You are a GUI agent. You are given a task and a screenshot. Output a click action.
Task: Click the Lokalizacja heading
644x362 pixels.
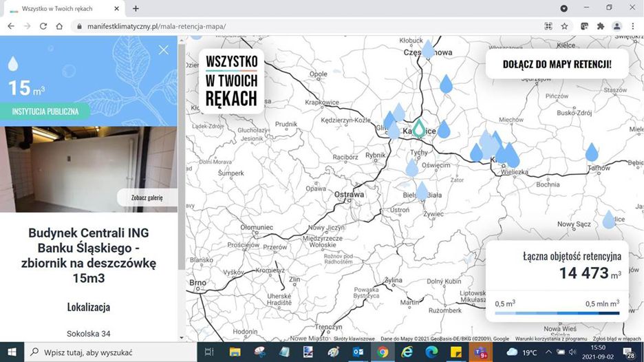click(x=89, y=307)
